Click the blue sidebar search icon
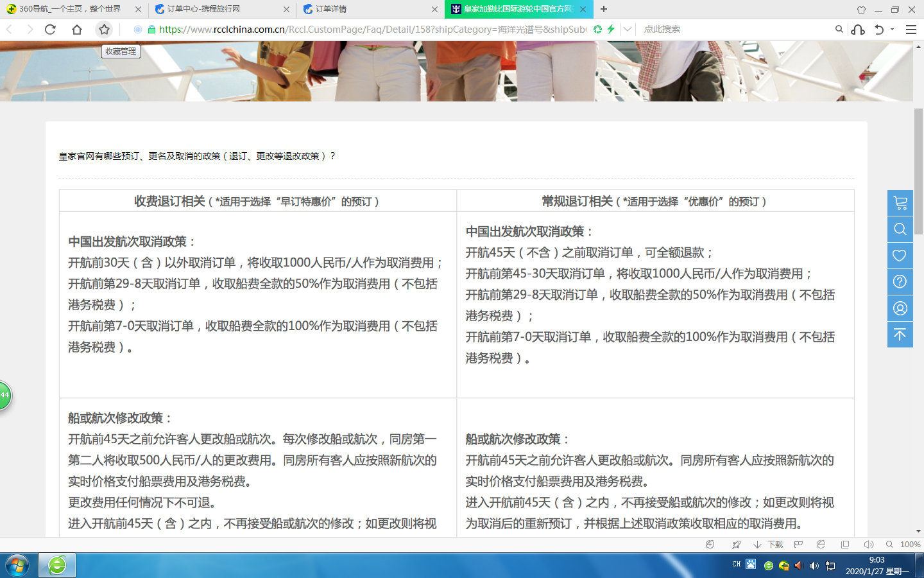This screenshot has height=578, width=924. point(900,229)
